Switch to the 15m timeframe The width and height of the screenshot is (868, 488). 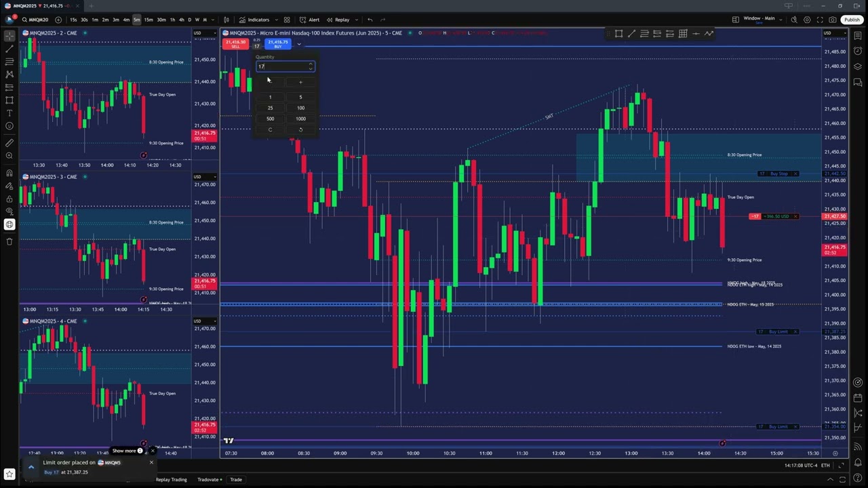click(149, 20)
